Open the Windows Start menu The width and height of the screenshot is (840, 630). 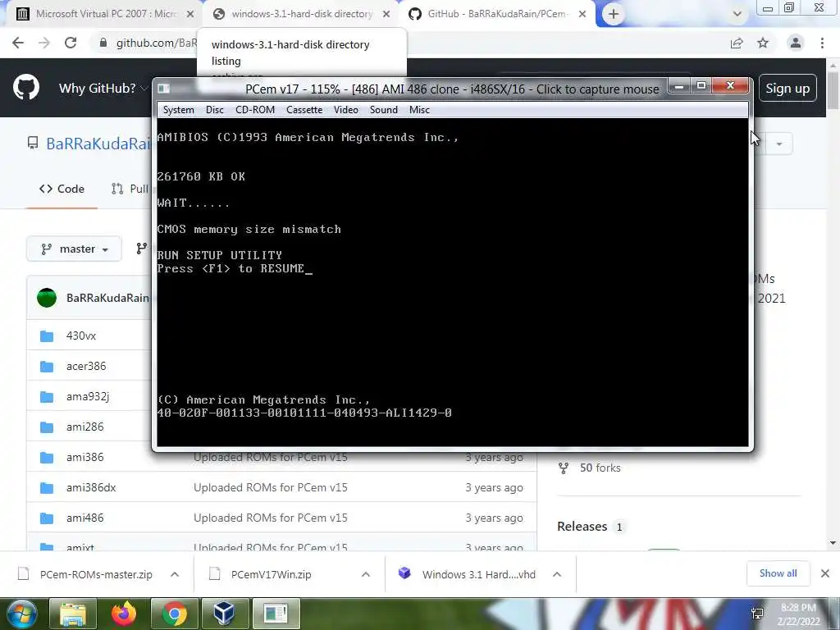coord(22,614)
